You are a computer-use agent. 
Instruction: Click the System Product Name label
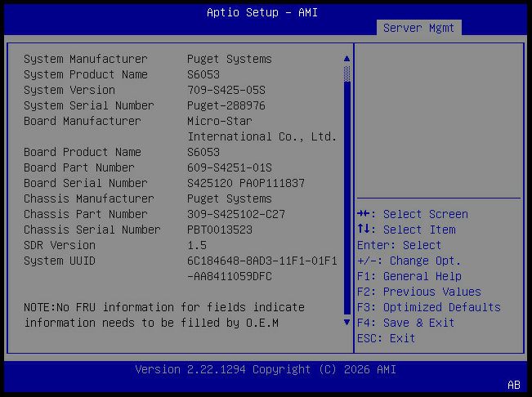(x=86, y=74)
